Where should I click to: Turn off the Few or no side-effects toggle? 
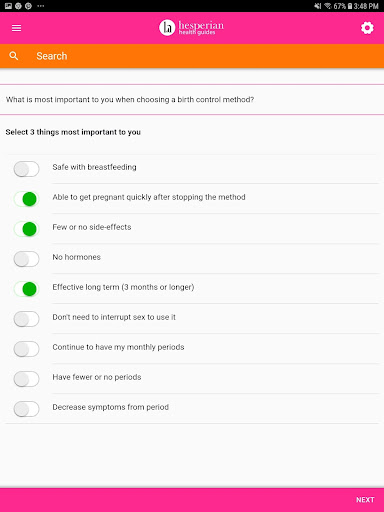pyautogui.click(x=26, y=229)
